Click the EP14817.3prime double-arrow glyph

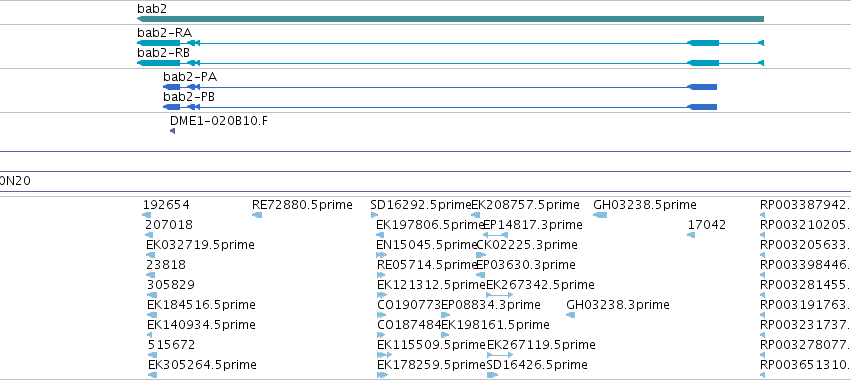pyautogui.click(x=496, y=235)
